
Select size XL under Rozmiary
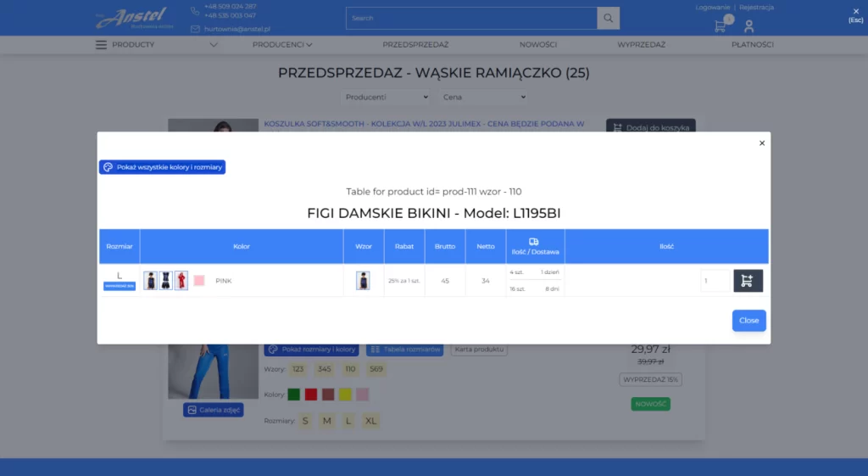(x=371, y=421)
